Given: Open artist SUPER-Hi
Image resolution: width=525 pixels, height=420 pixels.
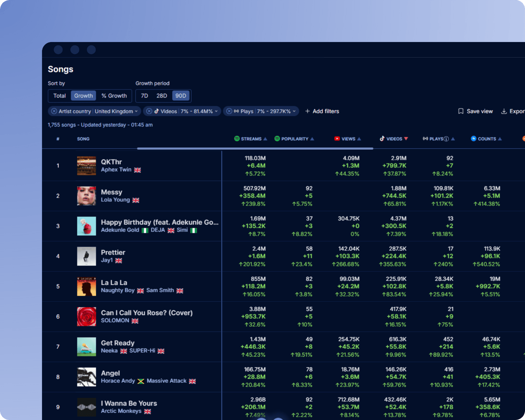Looking at the screenshot, I should (142, 350).
